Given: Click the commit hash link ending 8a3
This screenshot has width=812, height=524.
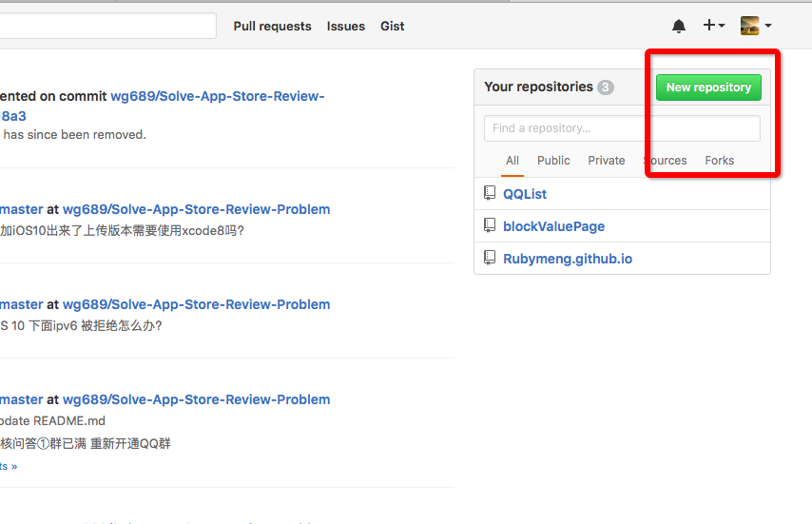Looking at the screenshot, I should [13, 116].
